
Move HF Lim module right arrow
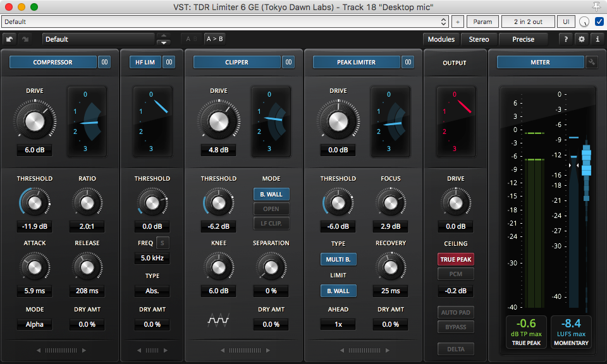(x=166, y=351)
